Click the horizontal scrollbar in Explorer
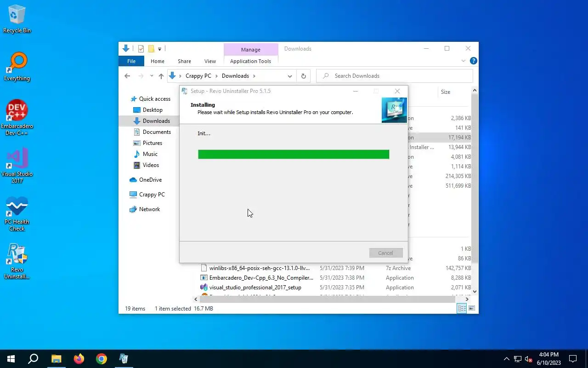588x368 pixels. pos(327,299)
